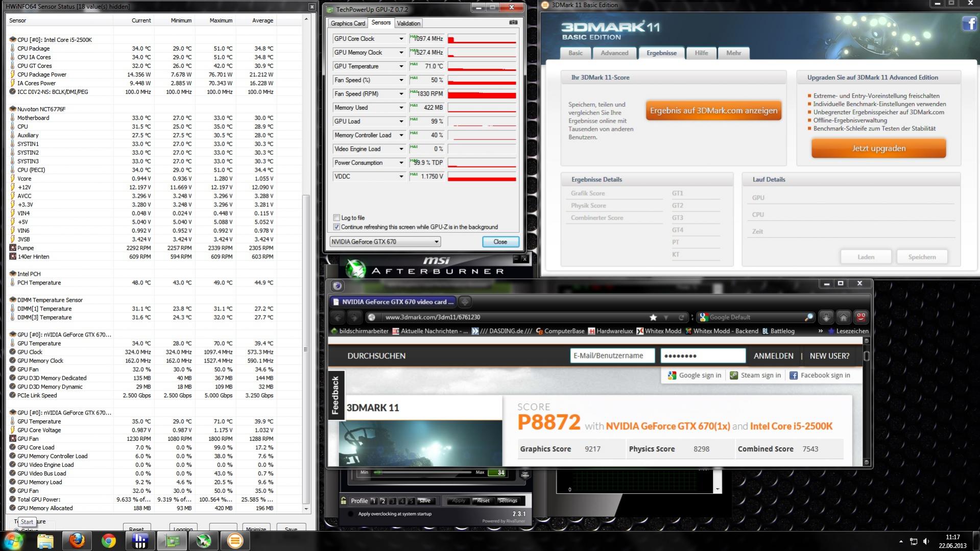980x551 pixels.
Task: Open the GPU Core Clock sensor dropdown
Action: 401,39
